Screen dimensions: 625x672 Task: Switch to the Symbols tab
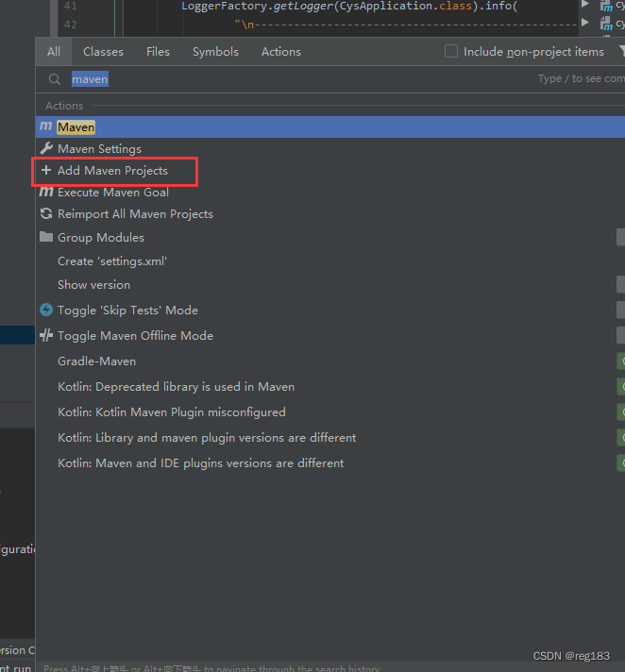point(215,52)
